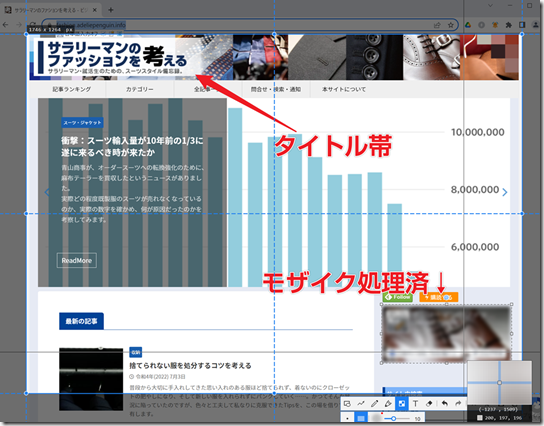The width and height of the screenshot is (544, 426).
Task: Undo the last annotation
Action: pos(445,403)
